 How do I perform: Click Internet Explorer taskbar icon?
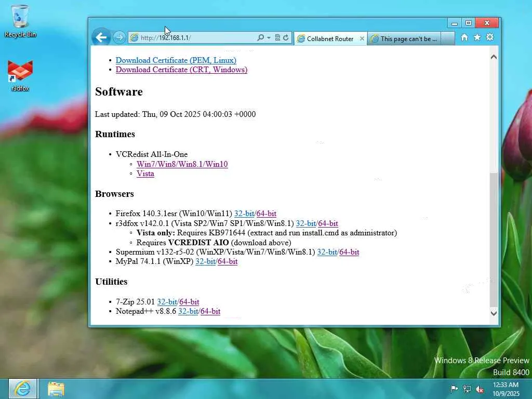[x=23, y=389]
